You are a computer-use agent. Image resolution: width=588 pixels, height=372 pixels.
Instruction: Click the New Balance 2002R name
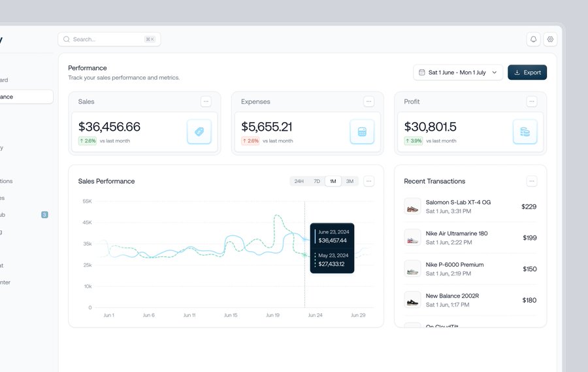point(452,296)
